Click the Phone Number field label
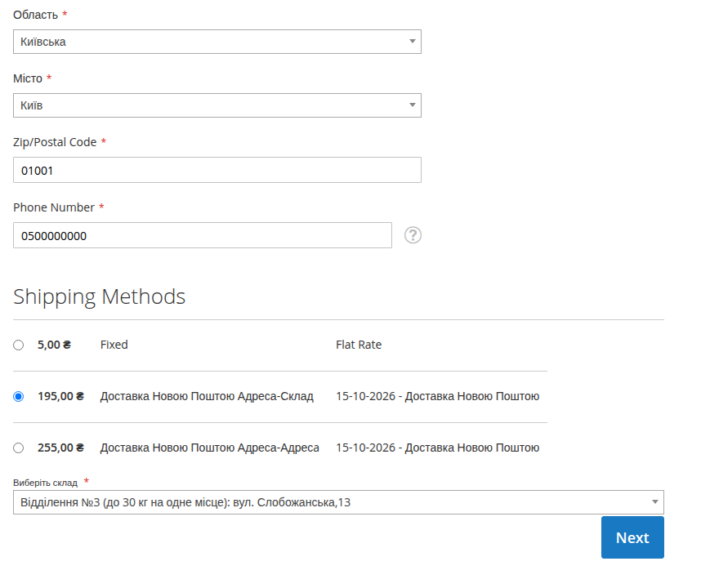This screenshot has height=588, width=701. point(54,207)
